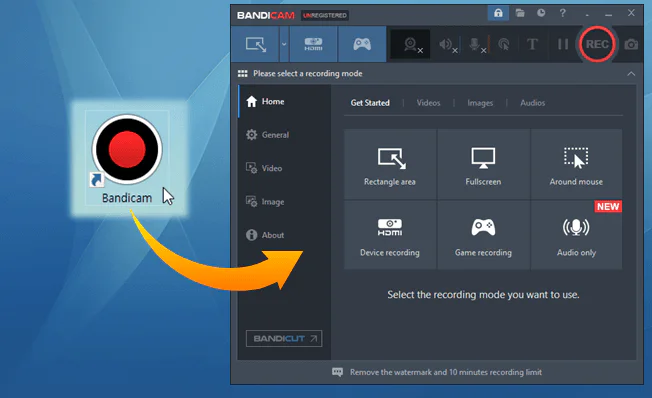Click the Bandicam desktop shortcut icon
Viewport: 652px width, 398px height.
point(127,158)
